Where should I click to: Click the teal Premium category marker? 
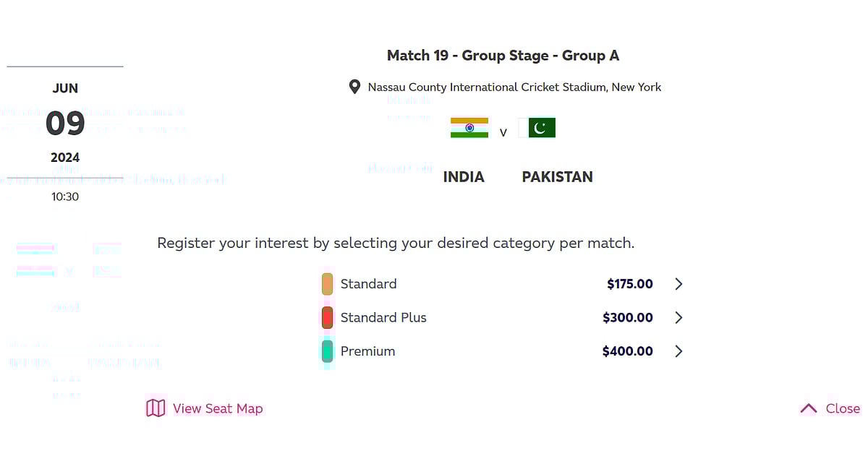click(x=327, y=351)
